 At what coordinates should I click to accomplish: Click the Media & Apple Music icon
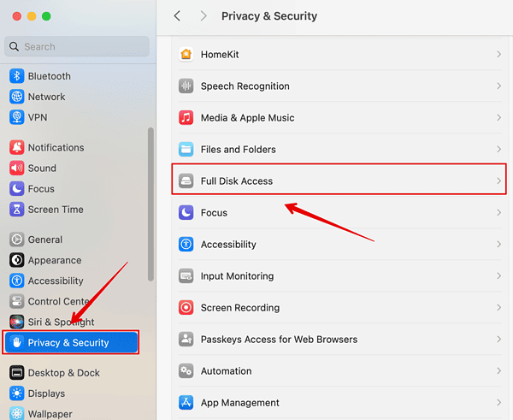(186, 118)
